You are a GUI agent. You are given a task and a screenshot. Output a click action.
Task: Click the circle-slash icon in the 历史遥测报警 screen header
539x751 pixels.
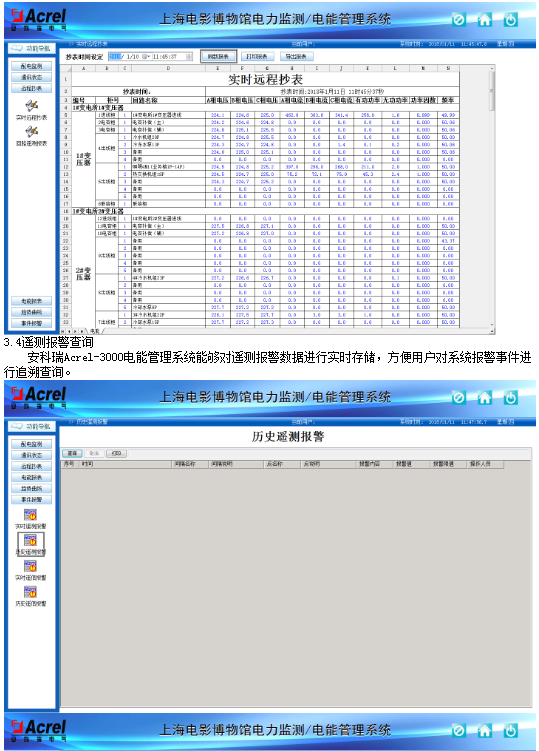pos(459,398)
